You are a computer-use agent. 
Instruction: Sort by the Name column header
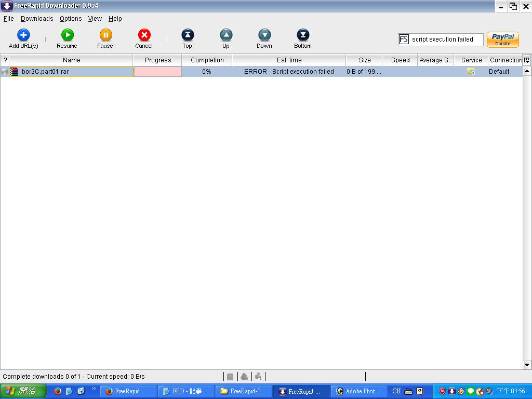[x=71, y=60]
